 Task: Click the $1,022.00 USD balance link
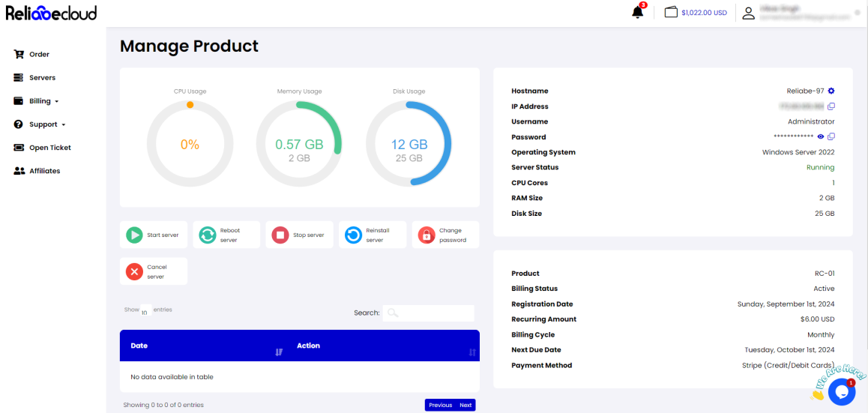[x=704, y=13]
